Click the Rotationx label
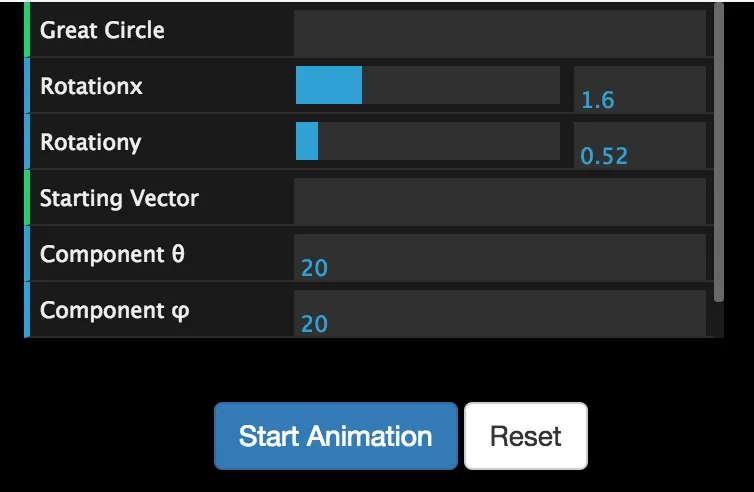754x492 pixels. (91, 86)
